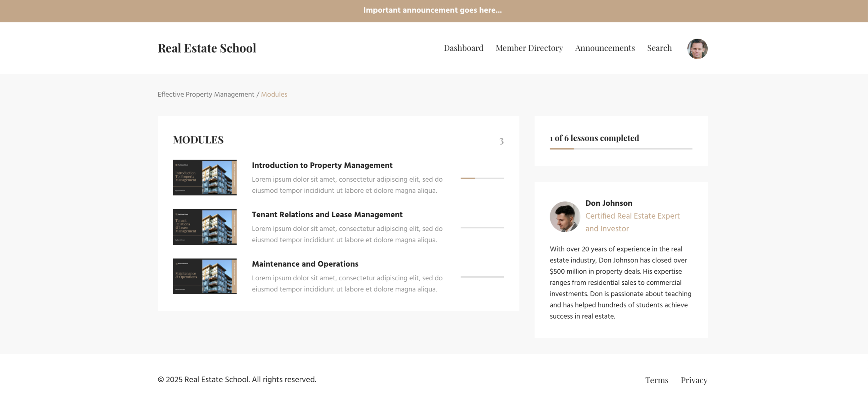
Task: Click the Real Estate School logo
Action: click(x=207, y=48)
